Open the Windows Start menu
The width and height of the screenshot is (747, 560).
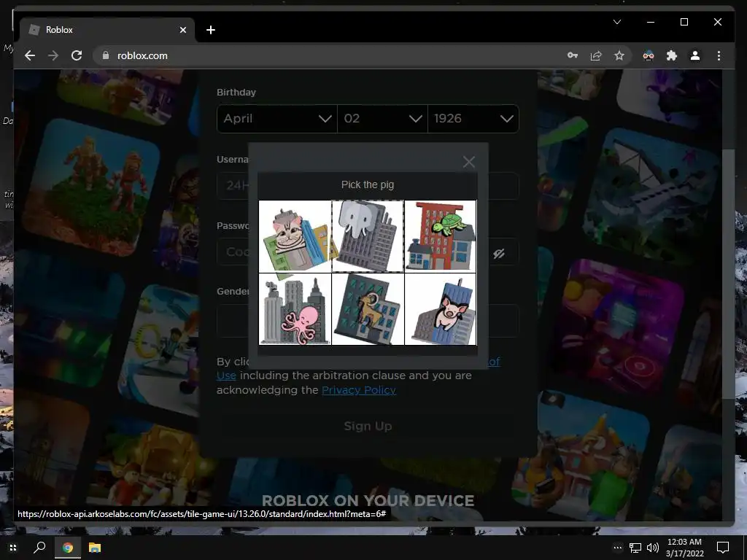click(13, 548)
